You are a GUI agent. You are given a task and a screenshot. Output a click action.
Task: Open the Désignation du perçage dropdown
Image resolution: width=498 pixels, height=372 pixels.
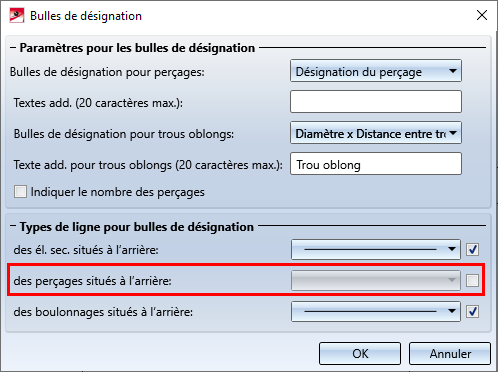[376, 71]
